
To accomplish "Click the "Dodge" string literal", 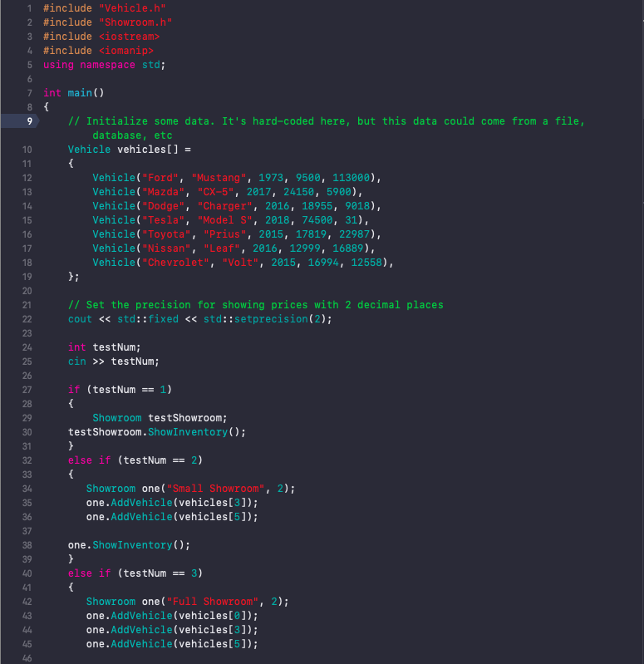I will coord(163,206).
